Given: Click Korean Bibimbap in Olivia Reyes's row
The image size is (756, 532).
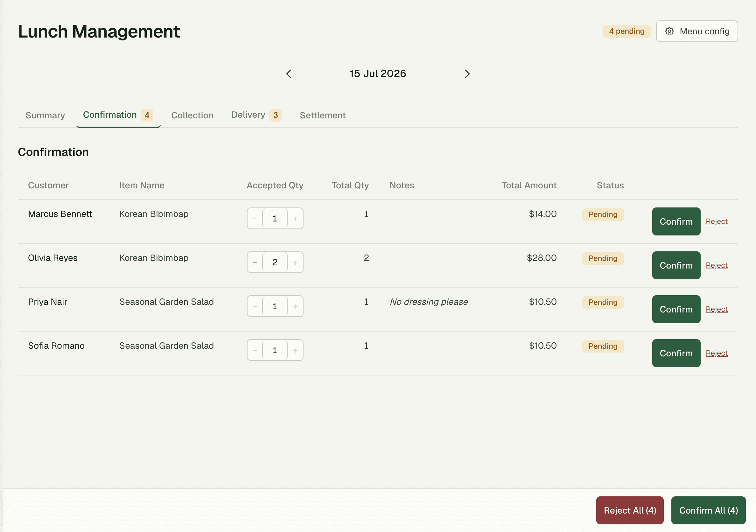Looking at the screenshot, I should click(154, 258).
